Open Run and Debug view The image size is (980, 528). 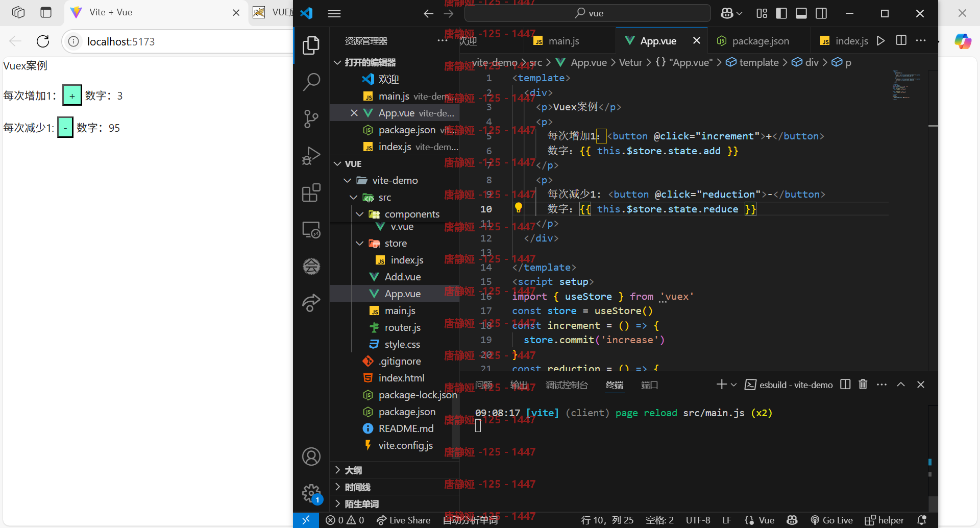311,156
